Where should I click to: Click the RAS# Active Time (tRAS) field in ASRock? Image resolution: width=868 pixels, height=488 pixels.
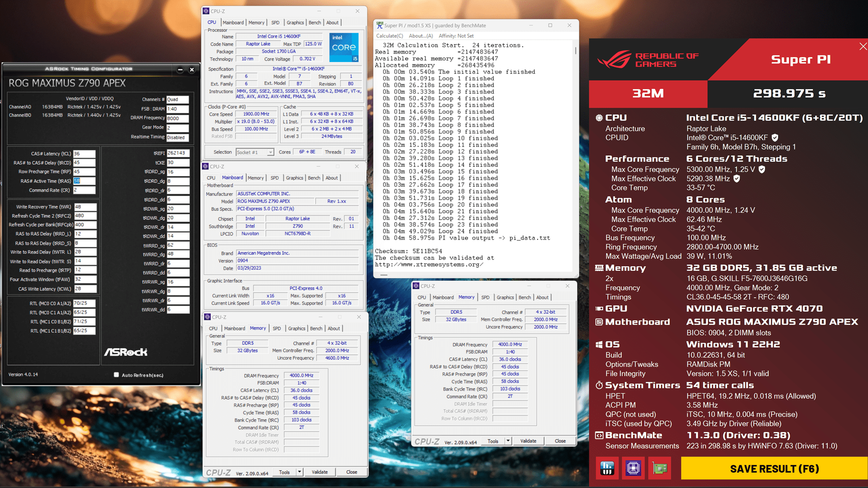click(x=85, y=181)
